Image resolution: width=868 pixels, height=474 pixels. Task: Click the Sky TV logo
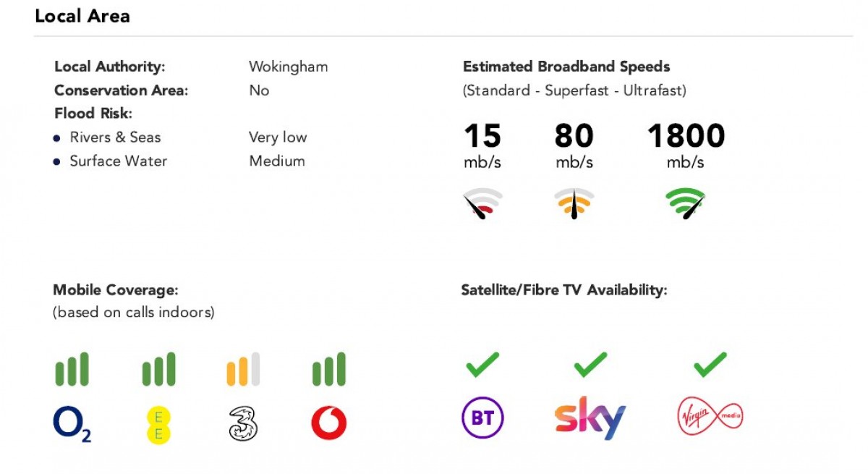pyautogui.click(x=590, y=418)
